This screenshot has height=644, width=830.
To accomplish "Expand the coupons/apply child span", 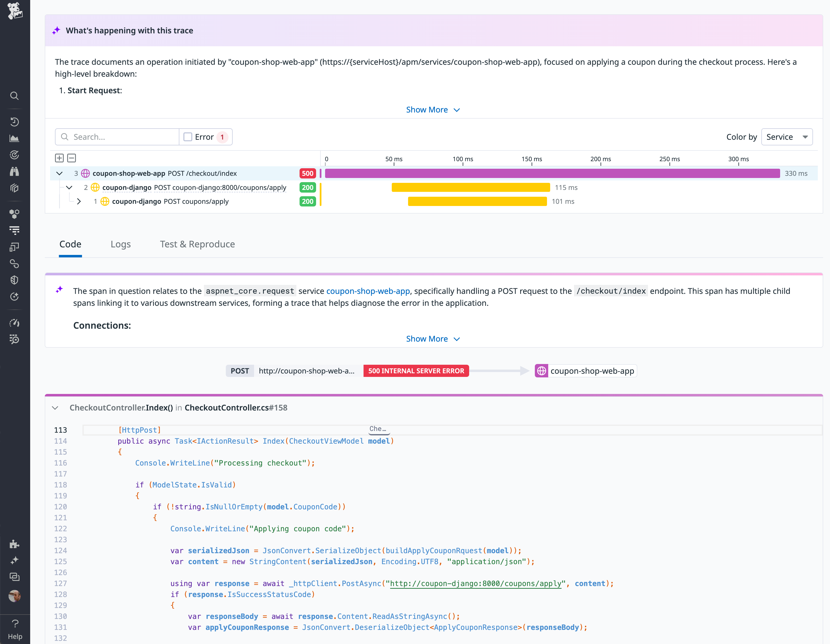I will click(x=79, y=202).
